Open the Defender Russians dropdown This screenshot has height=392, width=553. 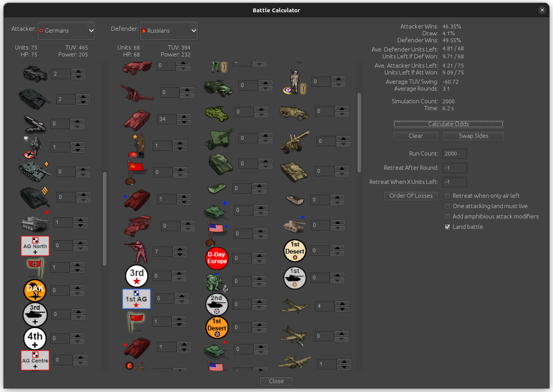(169, 31)
